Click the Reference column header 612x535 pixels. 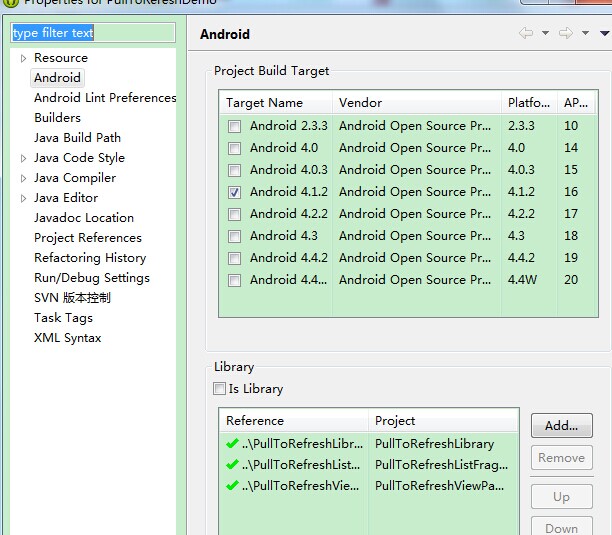294,421
